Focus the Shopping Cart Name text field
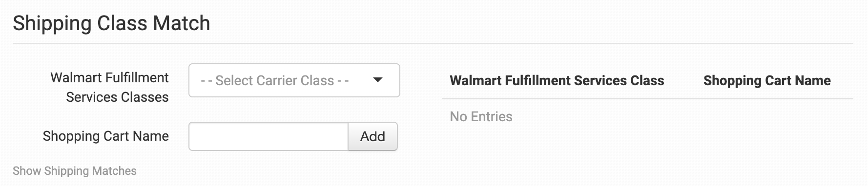 268,136
